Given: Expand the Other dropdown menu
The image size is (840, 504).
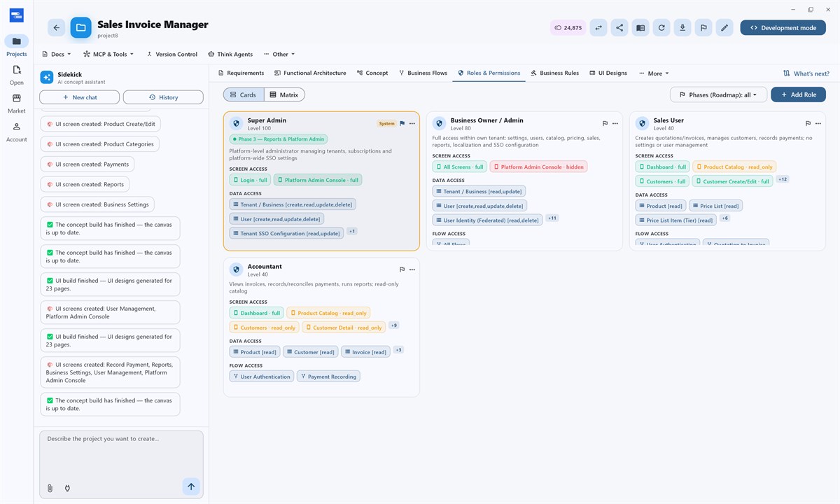Looking at the screenshot, I should tap(279, 54).
